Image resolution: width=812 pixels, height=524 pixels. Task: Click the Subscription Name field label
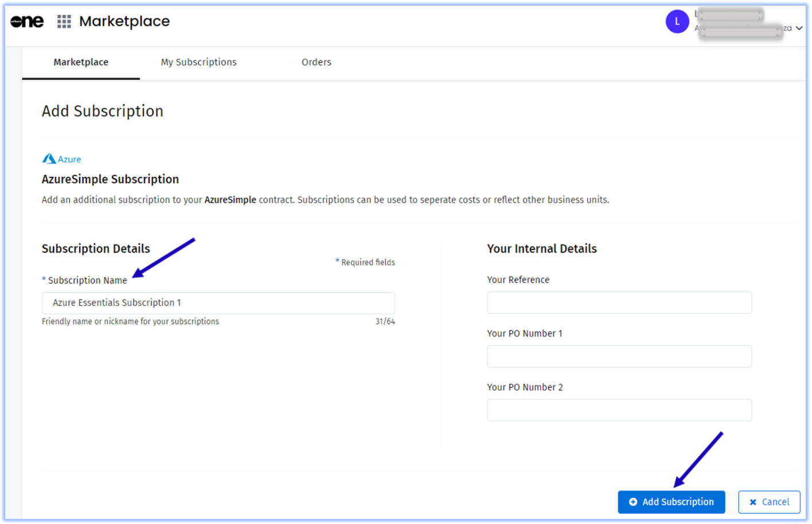(87, 281)
